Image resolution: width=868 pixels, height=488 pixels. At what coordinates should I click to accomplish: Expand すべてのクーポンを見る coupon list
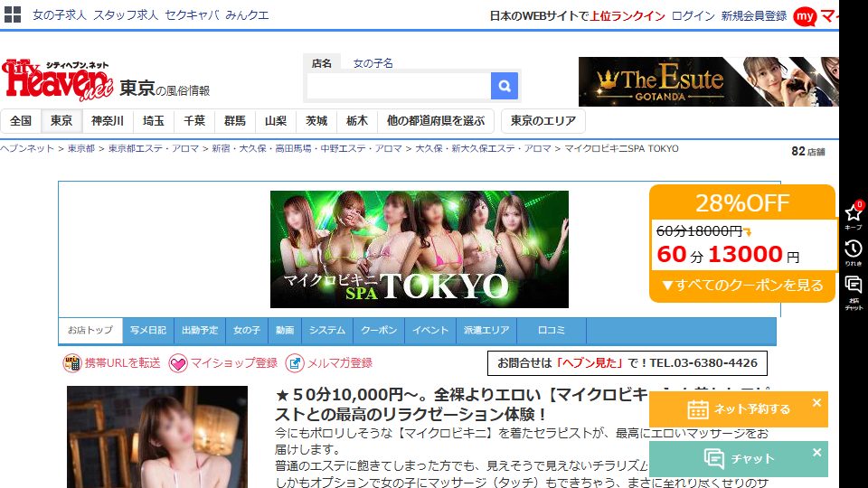(x=742, y=286)
